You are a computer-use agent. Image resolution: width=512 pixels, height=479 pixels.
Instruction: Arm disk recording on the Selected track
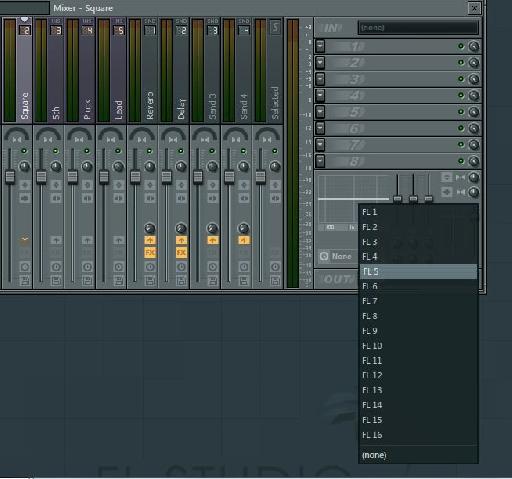coord(275,281)
